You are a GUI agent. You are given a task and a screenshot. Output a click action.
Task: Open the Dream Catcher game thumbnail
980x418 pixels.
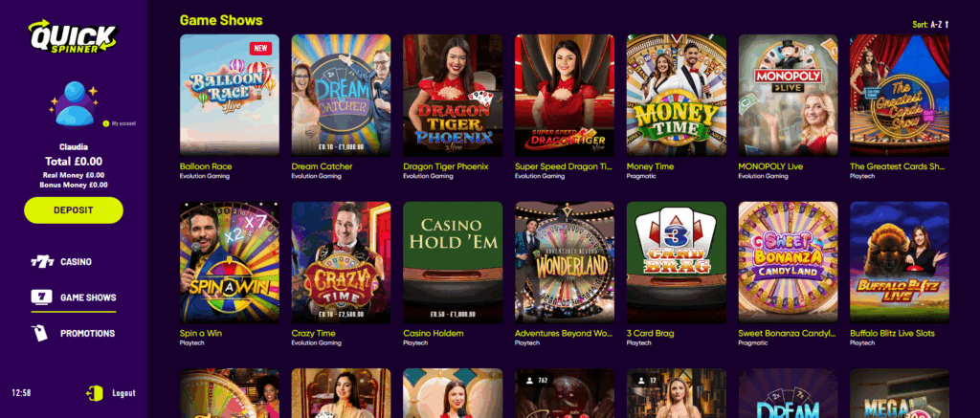(x=342, y=95)
